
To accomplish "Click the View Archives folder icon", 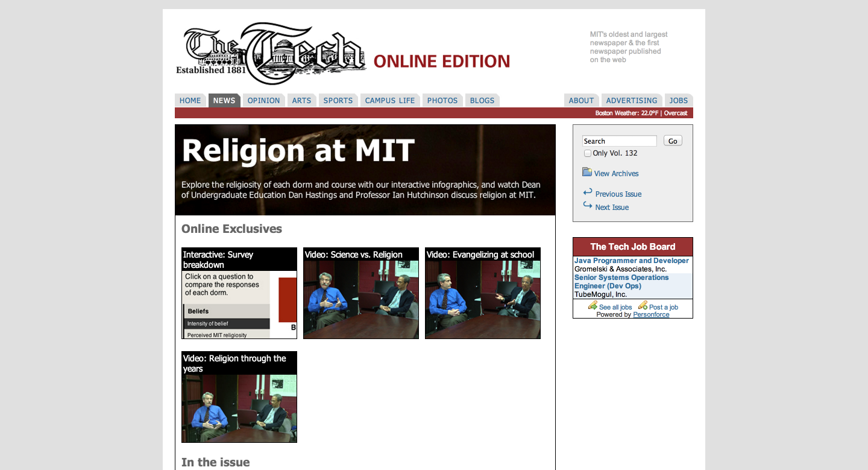I will click(x=587, y=173).
